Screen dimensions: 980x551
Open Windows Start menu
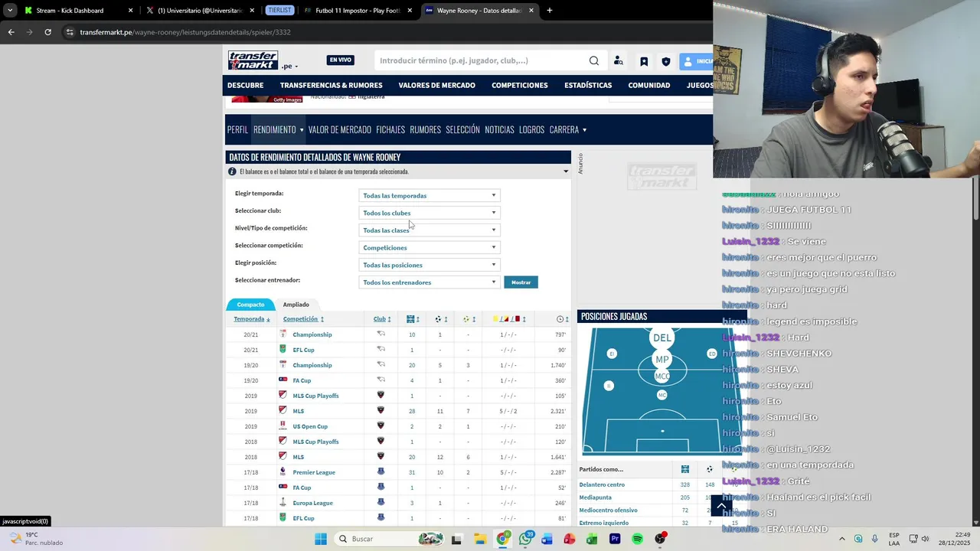pyautogui.click(x=321, y=539)
